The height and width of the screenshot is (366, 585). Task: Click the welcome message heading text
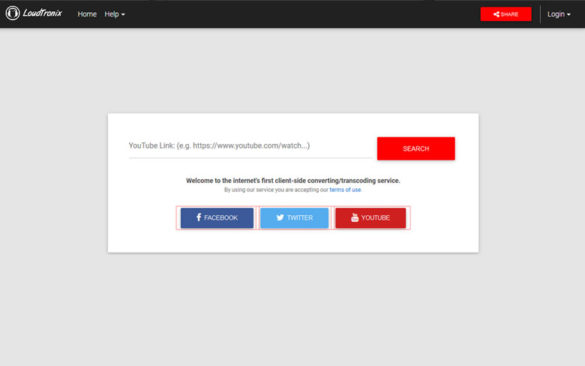(x=293, y=181)
